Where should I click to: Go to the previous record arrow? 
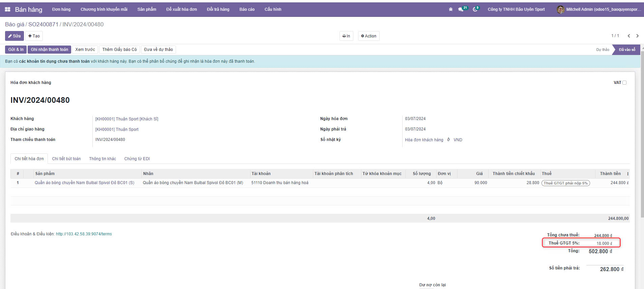(629, 36)
